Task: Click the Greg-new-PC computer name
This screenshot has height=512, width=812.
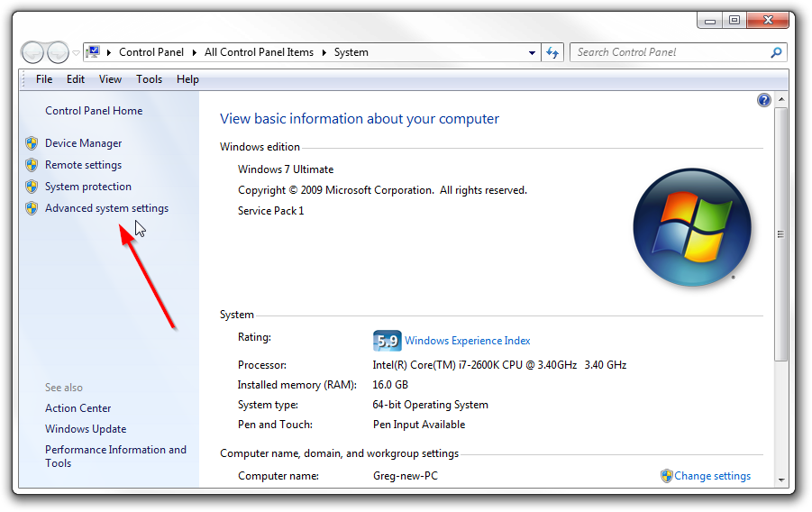Action: (406, 476)
